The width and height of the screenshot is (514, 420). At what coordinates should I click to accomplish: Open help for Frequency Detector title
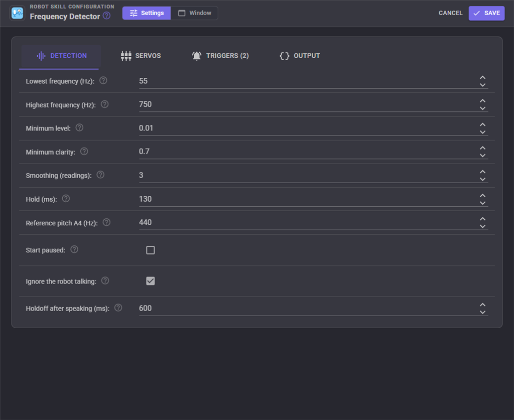(x=106, y=16)
